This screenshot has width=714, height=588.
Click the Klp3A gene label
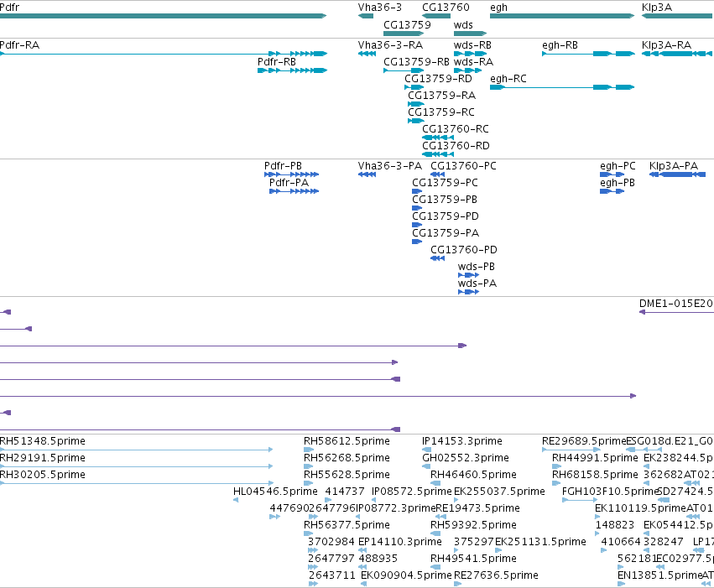tap(657, 8)
